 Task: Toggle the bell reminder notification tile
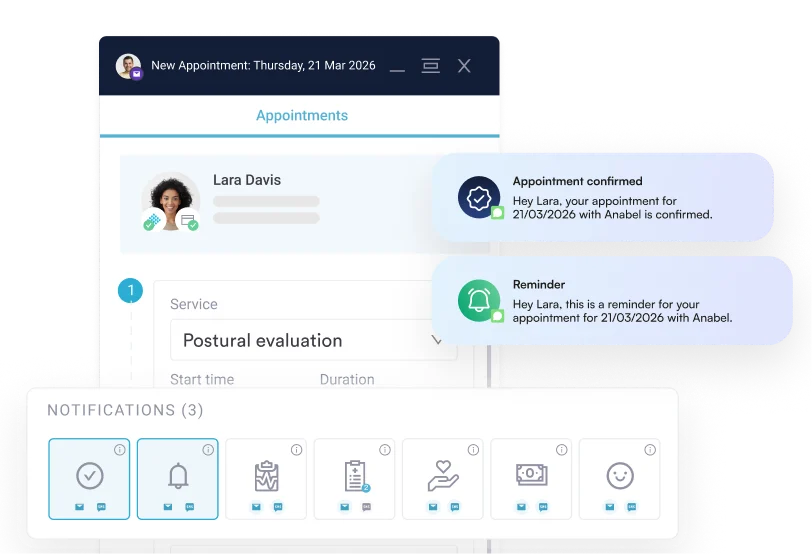[177, 476]
